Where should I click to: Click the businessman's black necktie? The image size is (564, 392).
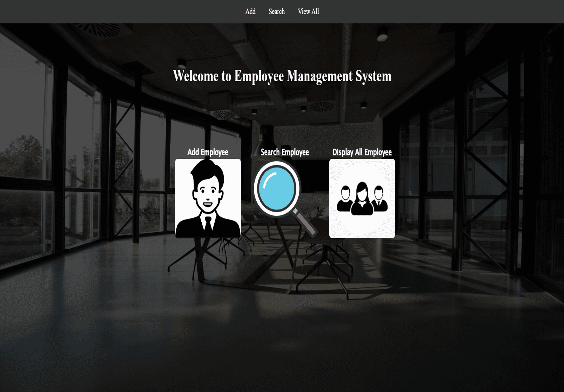pos(208,224)
